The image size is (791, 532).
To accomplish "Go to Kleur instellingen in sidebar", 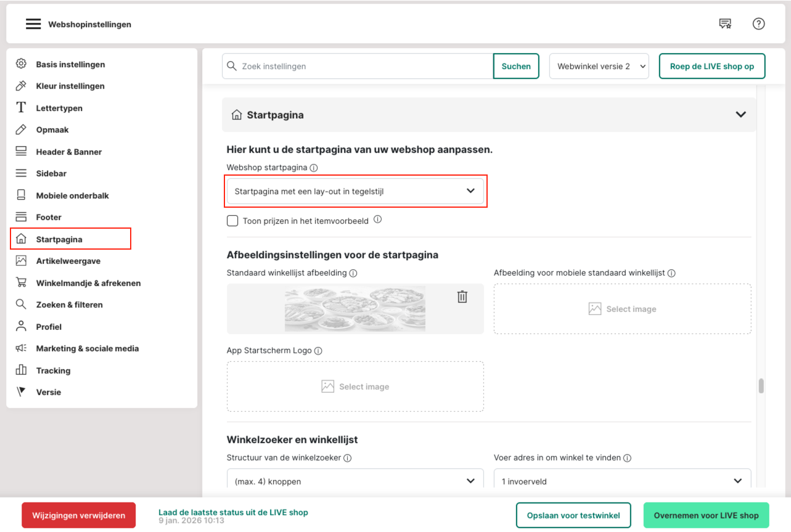I will tap(70, 86).
